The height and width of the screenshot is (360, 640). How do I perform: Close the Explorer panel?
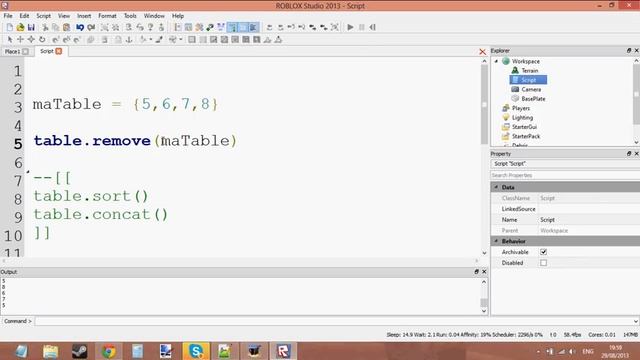(x=636, y=51)
